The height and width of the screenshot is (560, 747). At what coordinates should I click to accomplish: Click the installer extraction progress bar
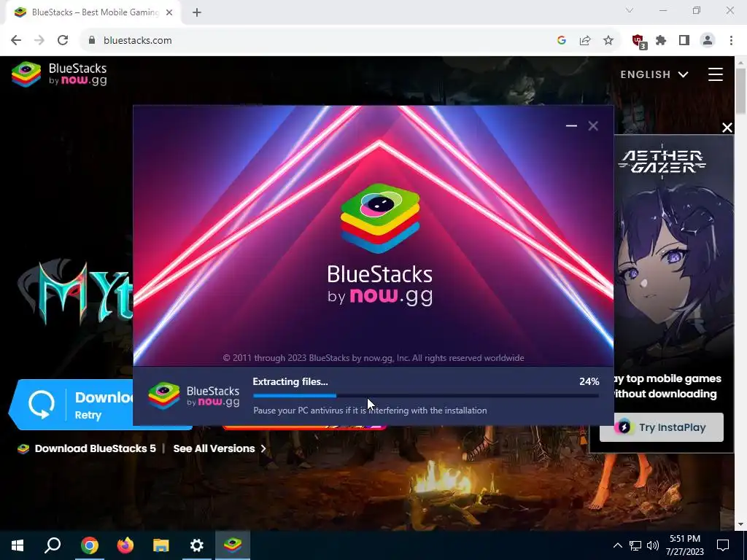tap(426, 396)
